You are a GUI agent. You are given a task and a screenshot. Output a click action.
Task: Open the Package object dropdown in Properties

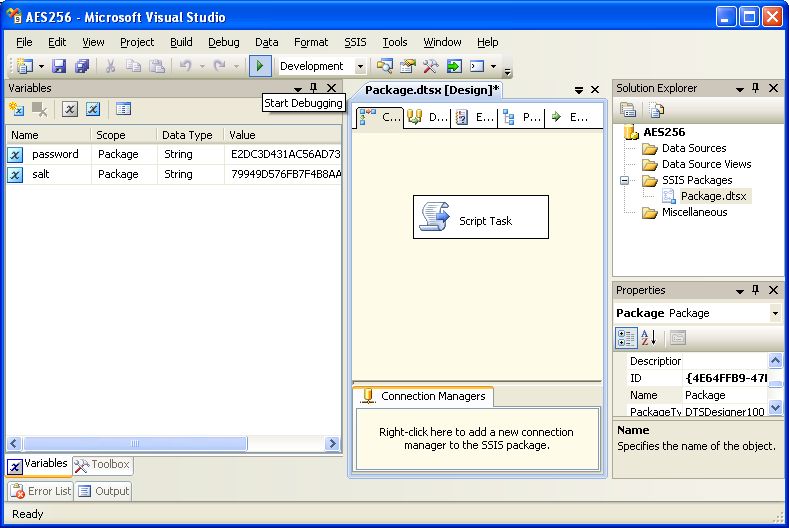point(775,313)
